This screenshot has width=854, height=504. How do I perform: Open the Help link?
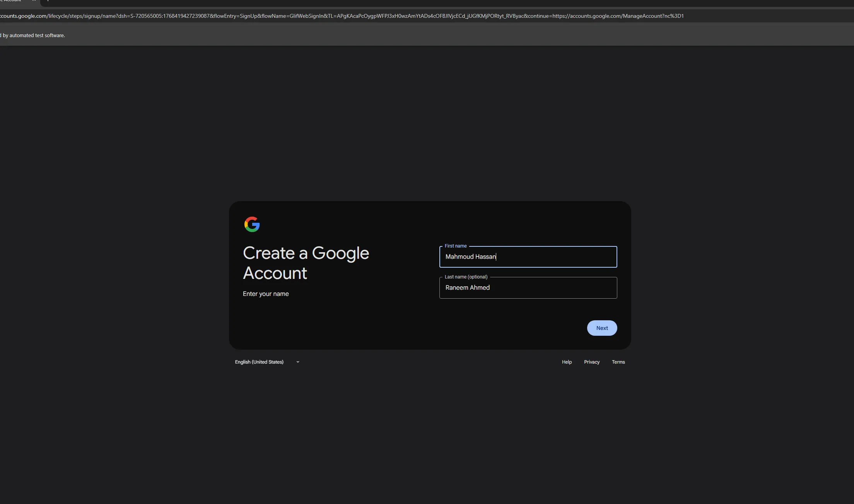tap(567, 362)
